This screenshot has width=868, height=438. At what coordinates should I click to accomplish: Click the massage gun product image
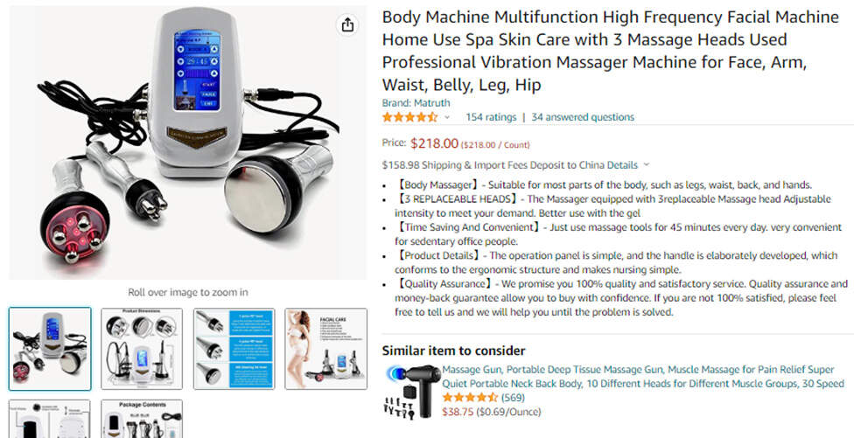pos(409,392)
